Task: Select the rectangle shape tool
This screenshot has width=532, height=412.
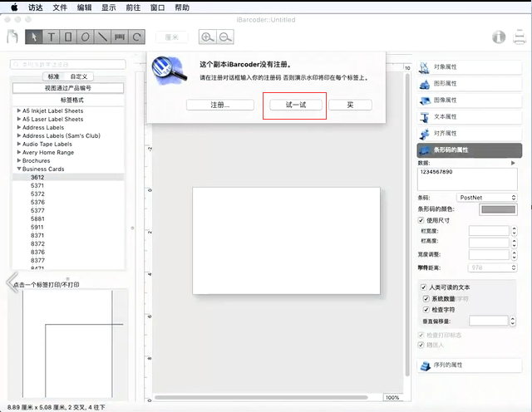Action: (x=68, y=37)
